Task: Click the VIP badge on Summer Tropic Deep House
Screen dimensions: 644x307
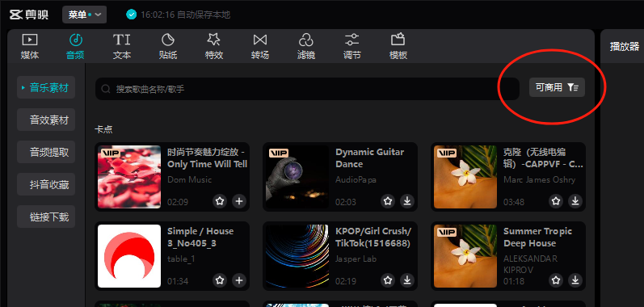Action: click(x=448, y=233)
